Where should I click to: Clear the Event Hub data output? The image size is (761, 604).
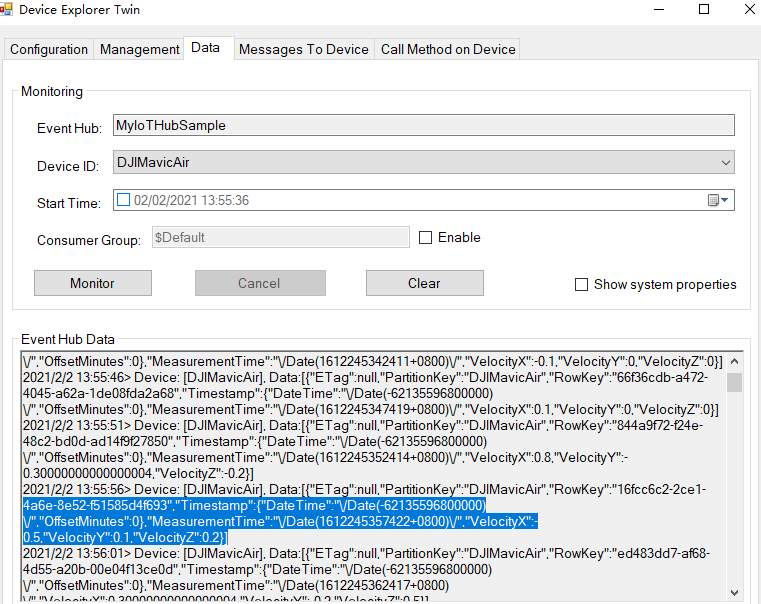[425, 283]
